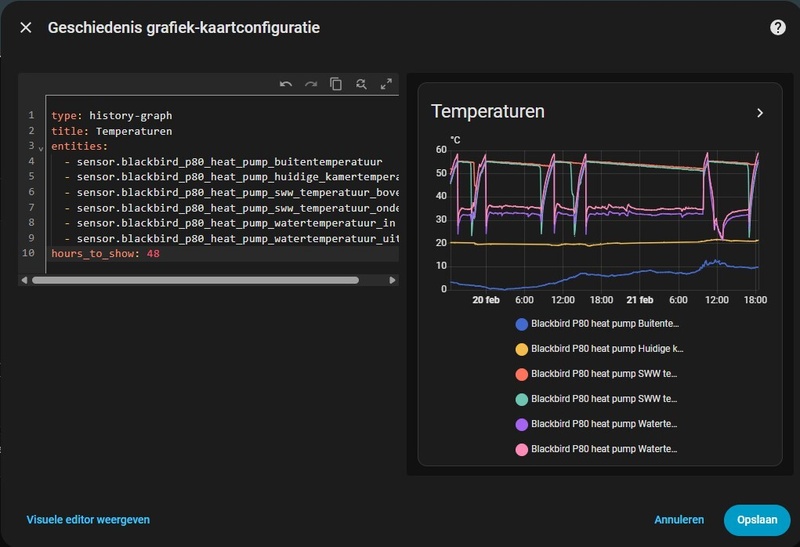Viewport: 800px width, 547px height.
Task: Click the hours_to_show line in editor
Action: (105, 254)
